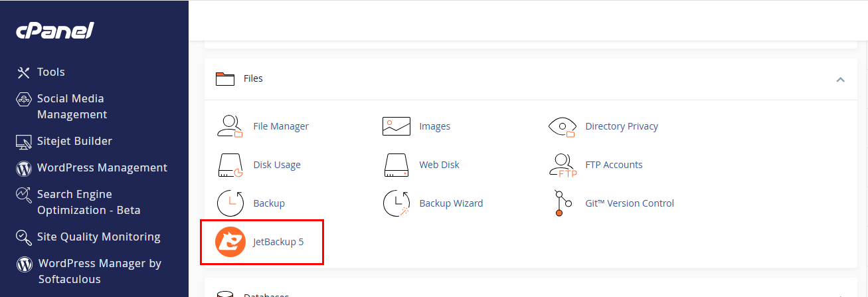Open the File Manager icon
868x297 pixels.
click(230, 126)
